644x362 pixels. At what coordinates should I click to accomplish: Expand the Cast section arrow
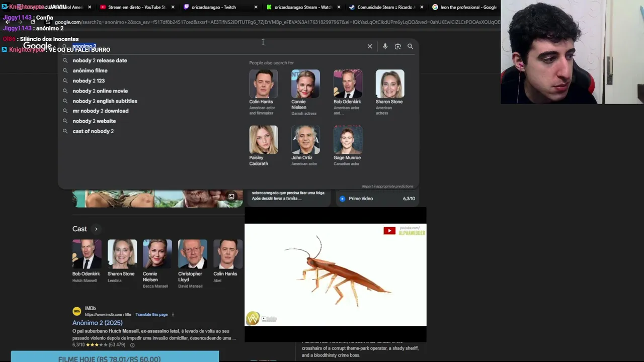point(96,229)
